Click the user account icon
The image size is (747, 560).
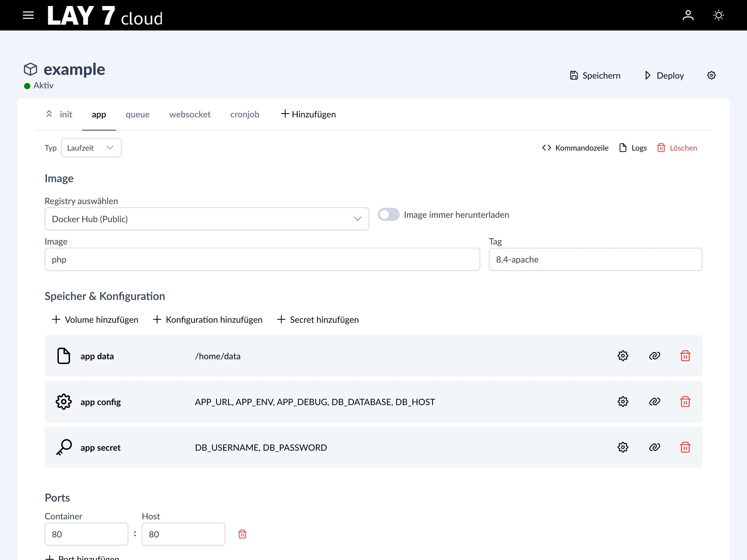(688, 15)
